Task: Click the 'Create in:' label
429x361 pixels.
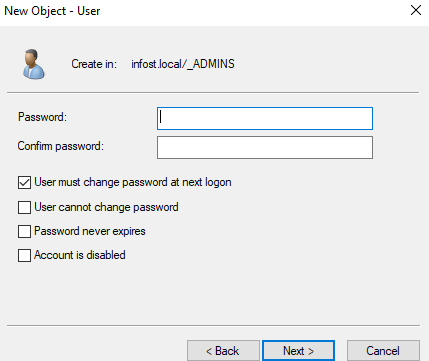Action: pos(94,64)
